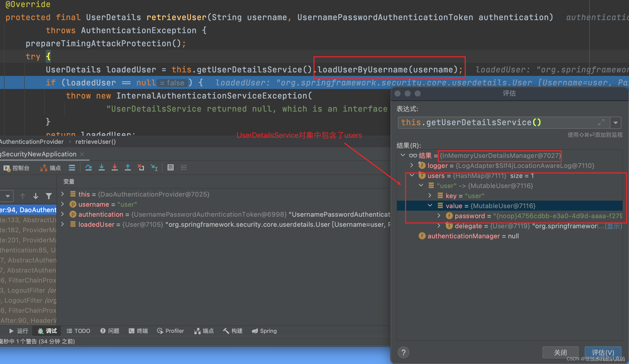Open the Evaluate Expression calculator icon
Screen dimensions: 629x364
tap(171, 167)
